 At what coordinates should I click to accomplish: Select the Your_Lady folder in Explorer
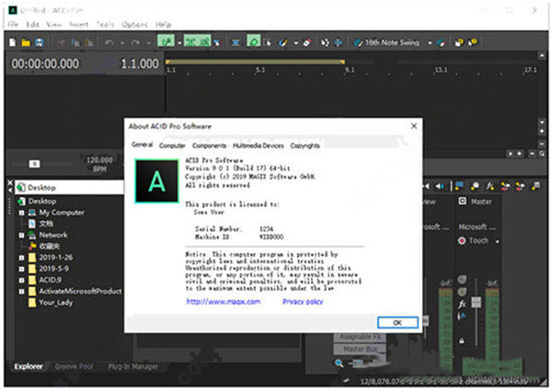pyautogui.click(x=57, y=301)
